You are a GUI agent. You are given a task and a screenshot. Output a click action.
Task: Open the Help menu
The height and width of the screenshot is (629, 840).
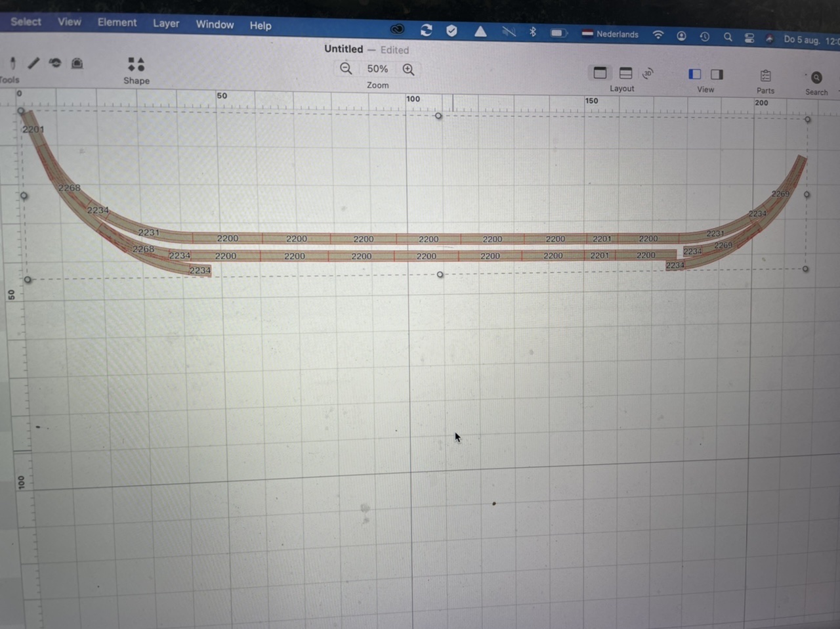261,26
